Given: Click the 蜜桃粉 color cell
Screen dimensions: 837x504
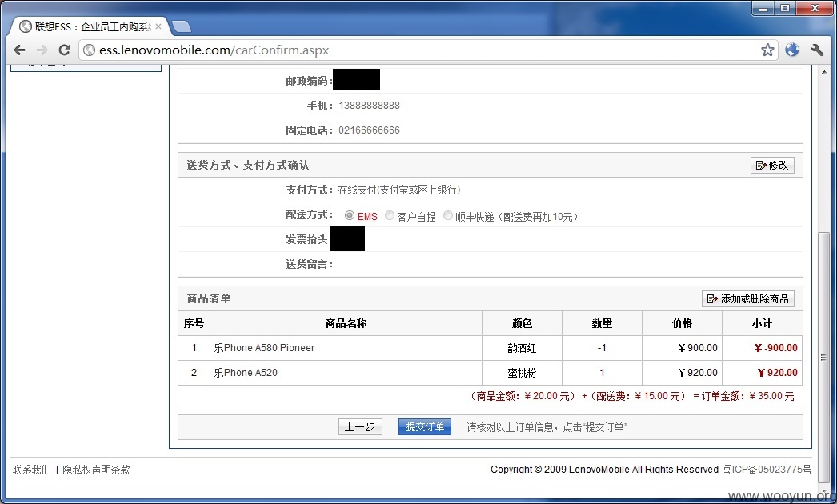Looking at the screenshot, I should tap(522, 373).
